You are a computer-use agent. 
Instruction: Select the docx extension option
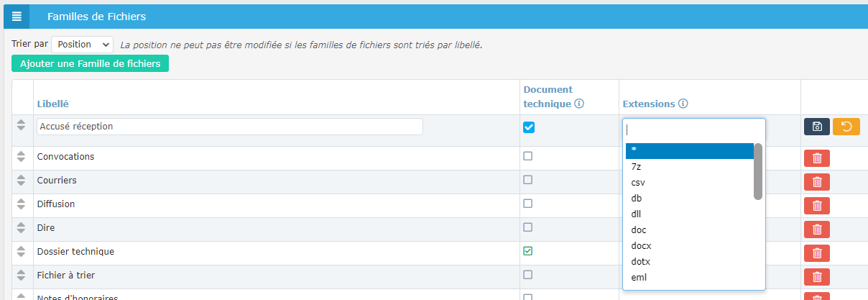click(x=640, y=245)
